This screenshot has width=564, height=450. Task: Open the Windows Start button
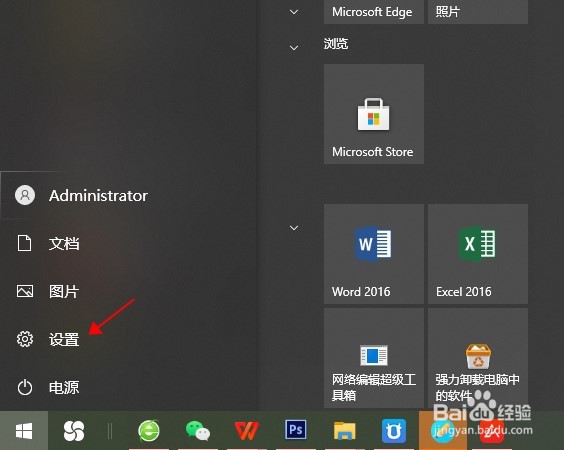point(24,430)
